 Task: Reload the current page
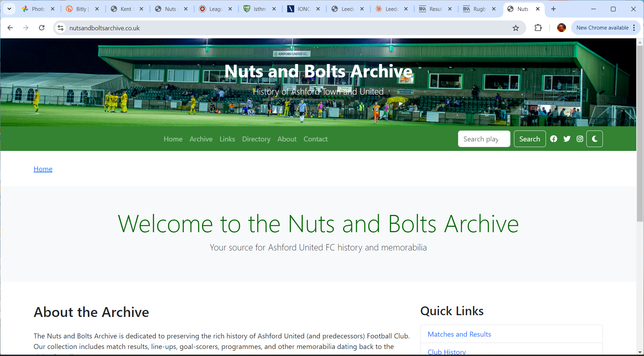(x=41, y=28)
